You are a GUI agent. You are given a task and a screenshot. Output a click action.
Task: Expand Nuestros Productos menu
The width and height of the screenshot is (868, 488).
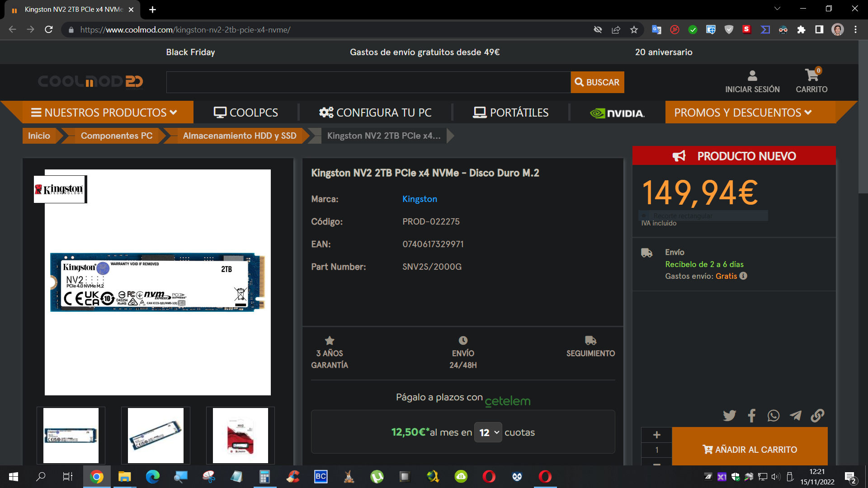click(104, 113)
